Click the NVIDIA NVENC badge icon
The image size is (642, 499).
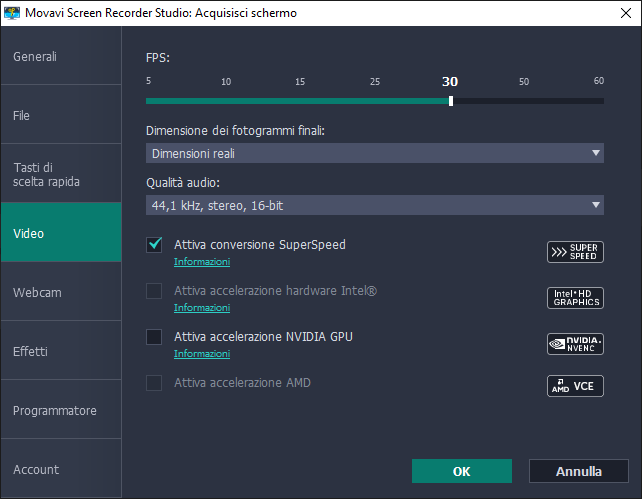coord(575,344)
